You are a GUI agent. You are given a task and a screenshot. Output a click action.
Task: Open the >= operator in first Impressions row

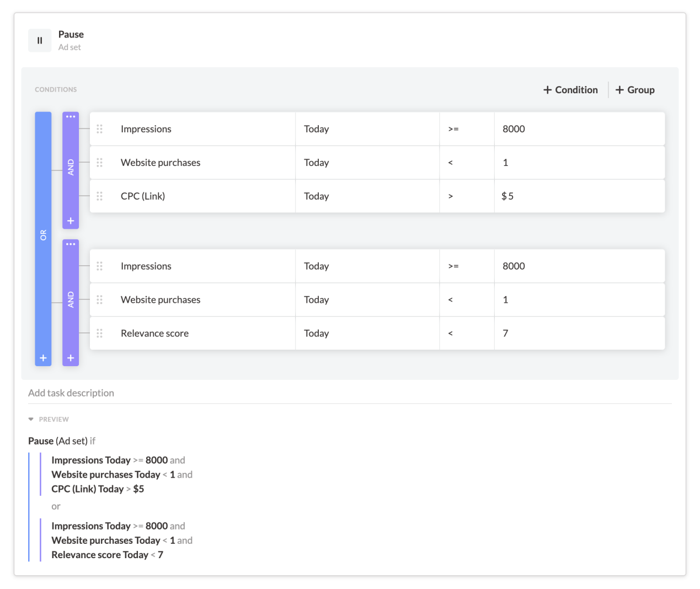point(466,129)
